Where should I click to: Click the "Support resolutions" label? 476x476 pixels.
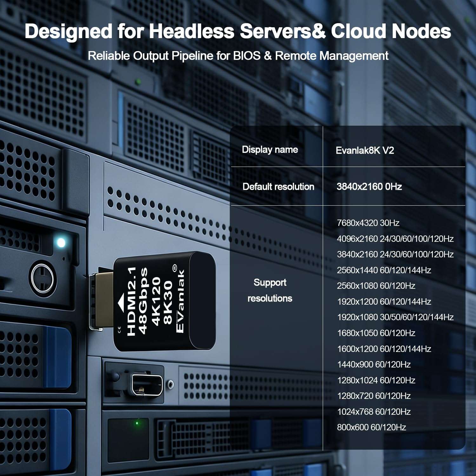point(270,290)
